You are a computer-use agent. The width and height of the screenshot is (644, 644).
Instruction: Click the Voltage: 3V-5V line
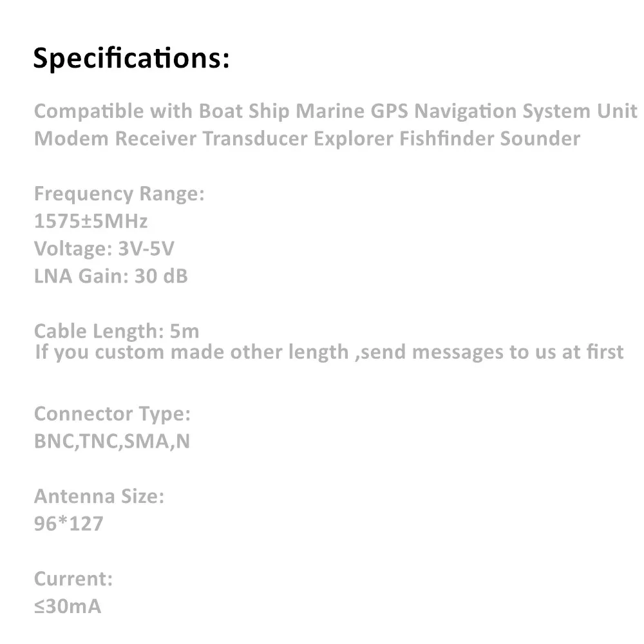point(104,249)
